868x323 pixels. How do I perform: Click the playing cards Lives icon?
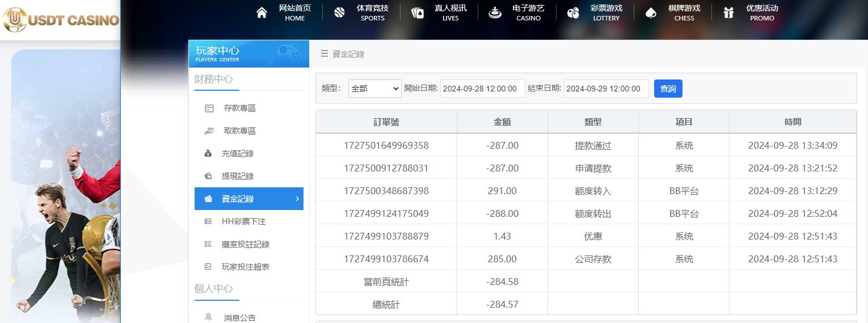coord(418,13)
